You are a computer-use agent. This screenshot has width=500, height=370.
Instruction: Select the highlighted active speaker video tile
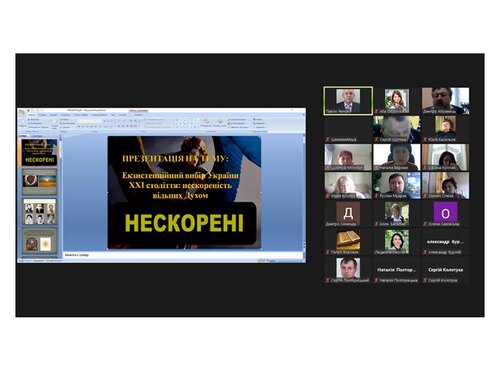click(348, 101)
